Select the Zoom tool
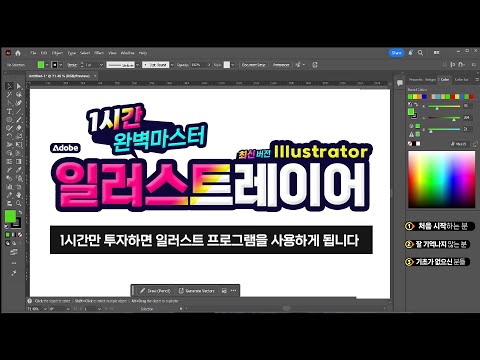The width and height of the screenshot is (480, 360). click(19, 203)
